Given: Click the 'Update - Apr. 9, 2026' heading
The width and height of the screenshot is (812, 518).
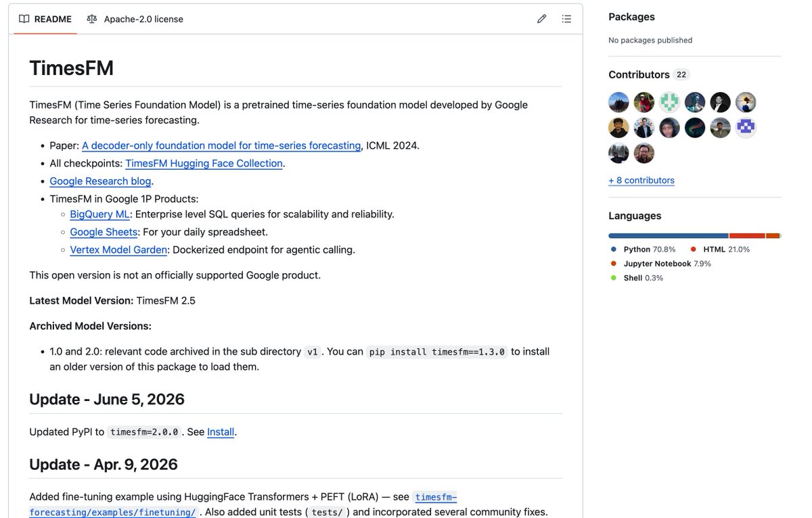Looking at the screenshot, I should coord(104,465).
